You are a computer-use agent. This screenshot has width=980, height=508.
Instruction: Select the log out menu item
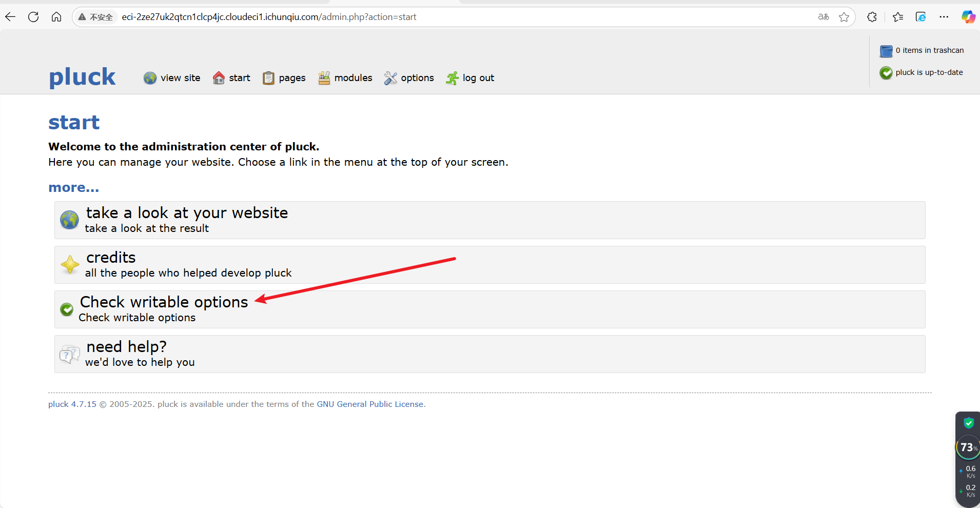[x=478, y=78]
